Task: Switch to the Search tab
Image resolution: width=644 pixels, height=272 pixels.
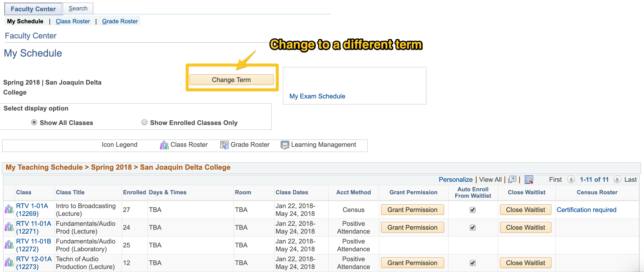Action: (x=78, y=8)
